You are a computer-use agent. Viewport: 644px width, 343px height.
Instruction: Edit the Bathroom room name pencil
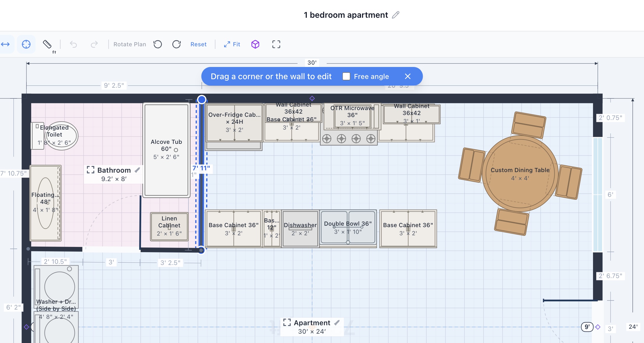tap(137, 170)
